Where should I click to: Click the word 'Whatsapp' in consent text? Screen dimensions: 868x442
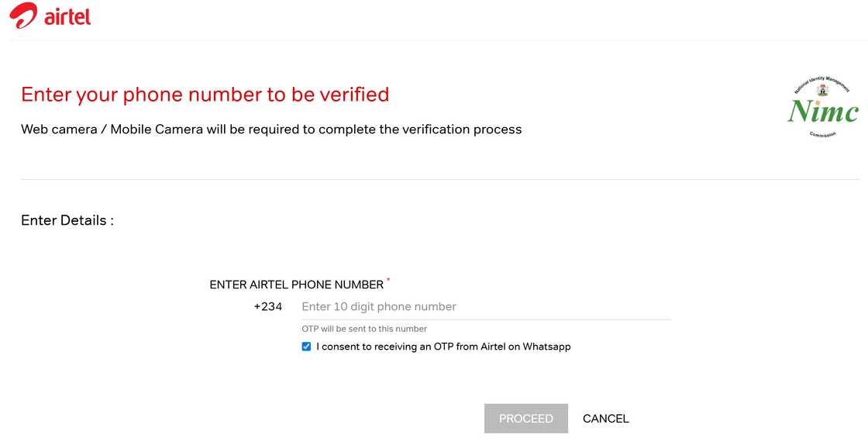546,347
